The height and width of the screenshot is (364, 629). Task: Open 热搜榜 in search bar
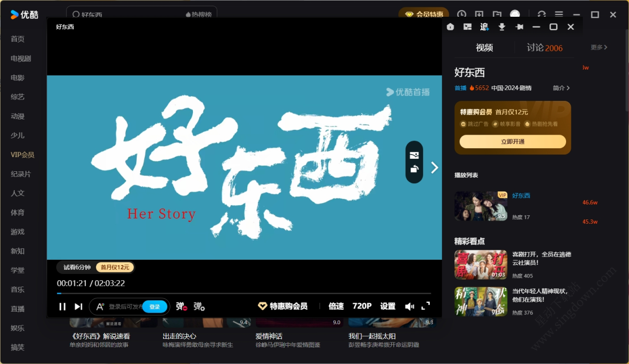(x=199, y=15)
